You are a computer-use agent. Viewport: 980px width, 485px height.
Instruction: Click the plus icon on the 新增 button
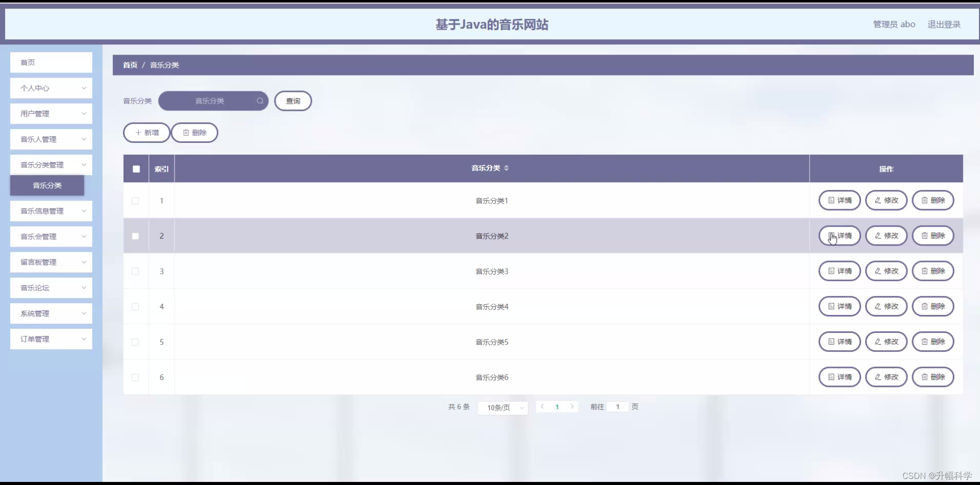(138, 132)
